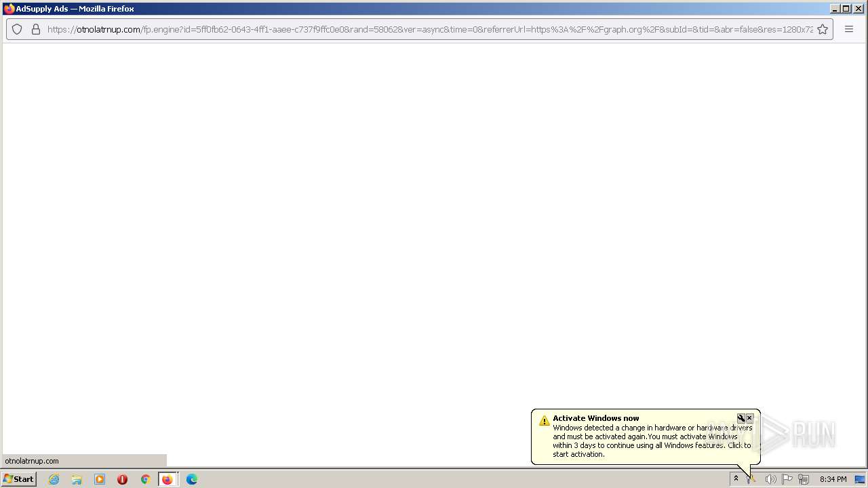
Task: Open the network tray icon
Action: [804, 479]
